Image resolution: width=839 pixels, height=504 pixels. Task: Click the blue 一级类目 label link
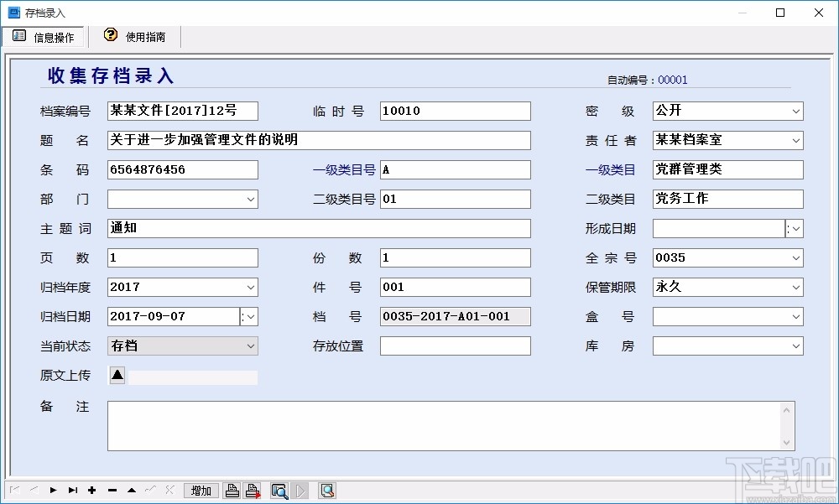tap(610, 170)
